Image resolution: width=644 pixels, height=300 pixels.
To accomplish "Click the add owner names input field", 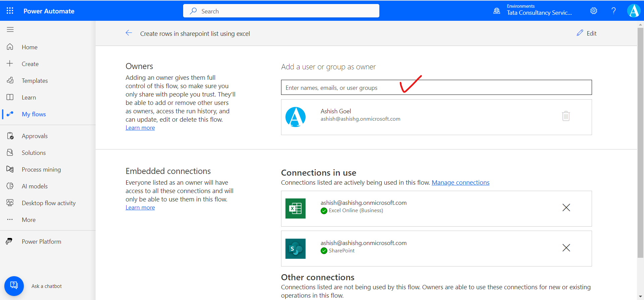I will tap(436, 87).
